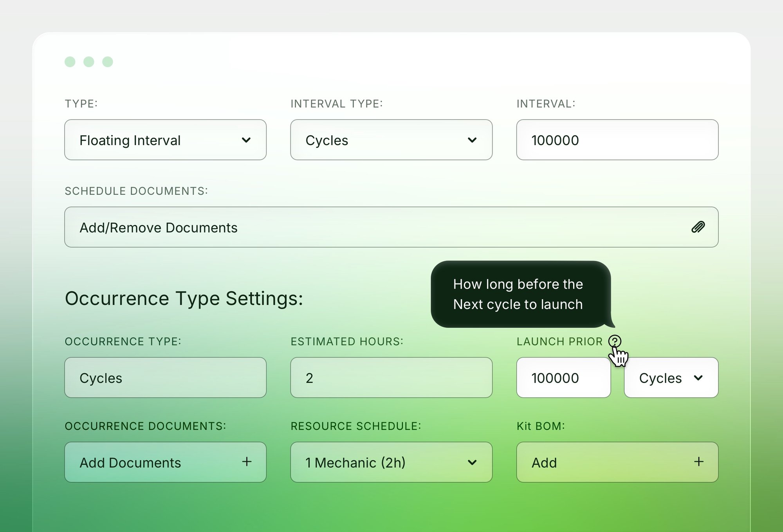
Task: Click the Add/Remove Documents field
Action: (x=391, y=227)
